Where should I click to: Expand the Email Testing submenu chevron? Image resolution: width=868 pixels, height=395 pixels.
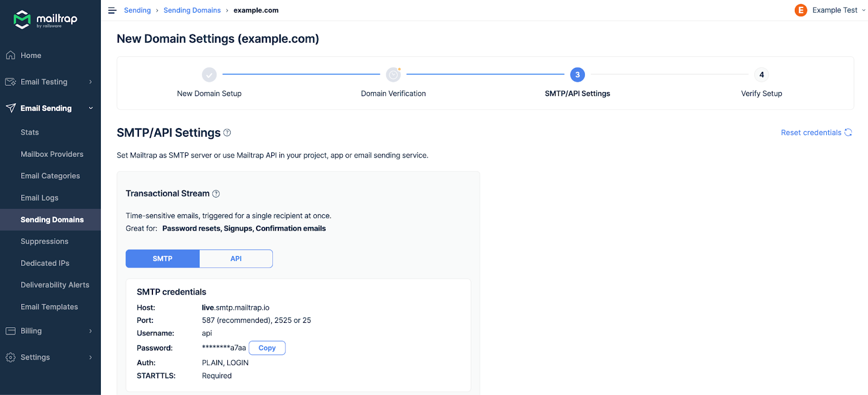[91, 82]
